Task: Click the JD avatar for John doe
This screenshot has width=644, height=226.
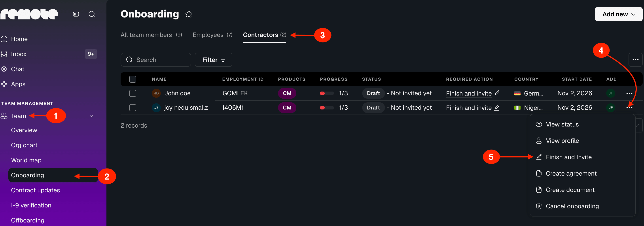Action: tap(156, 93)
